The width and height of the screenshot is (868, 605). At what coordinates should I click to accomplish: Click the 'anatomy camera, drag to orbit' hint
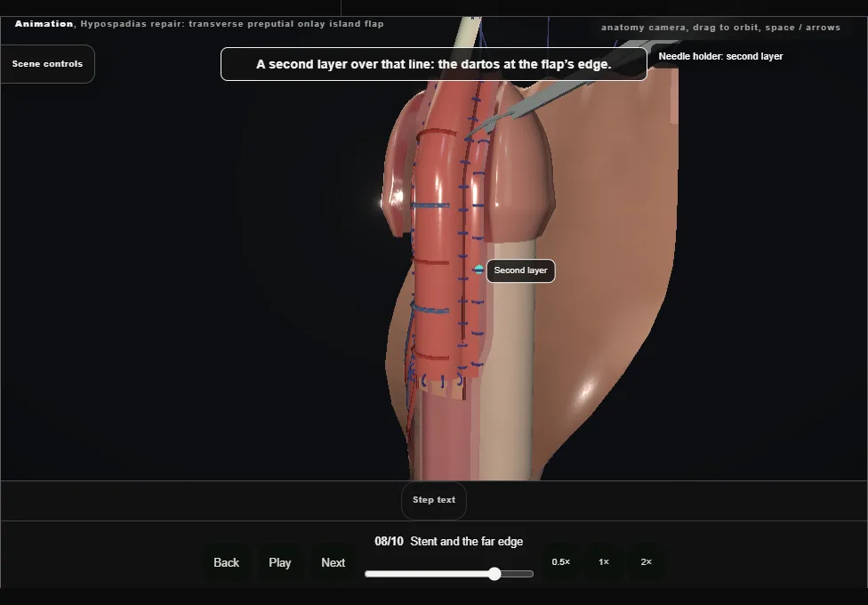tap(720, 28)
